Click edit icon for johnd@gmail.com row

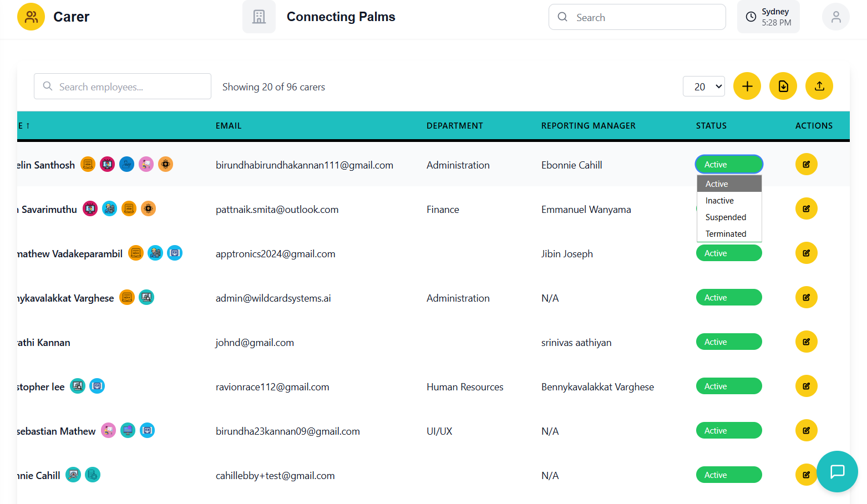pos(806,342)
